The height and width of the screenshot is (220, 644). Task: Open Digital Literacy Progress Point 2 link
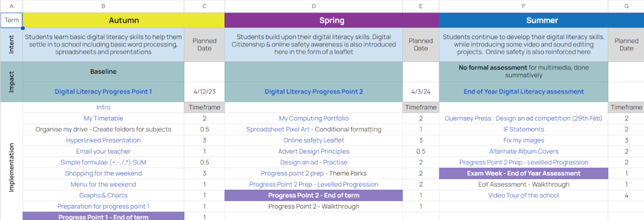(x=314, y=92)
